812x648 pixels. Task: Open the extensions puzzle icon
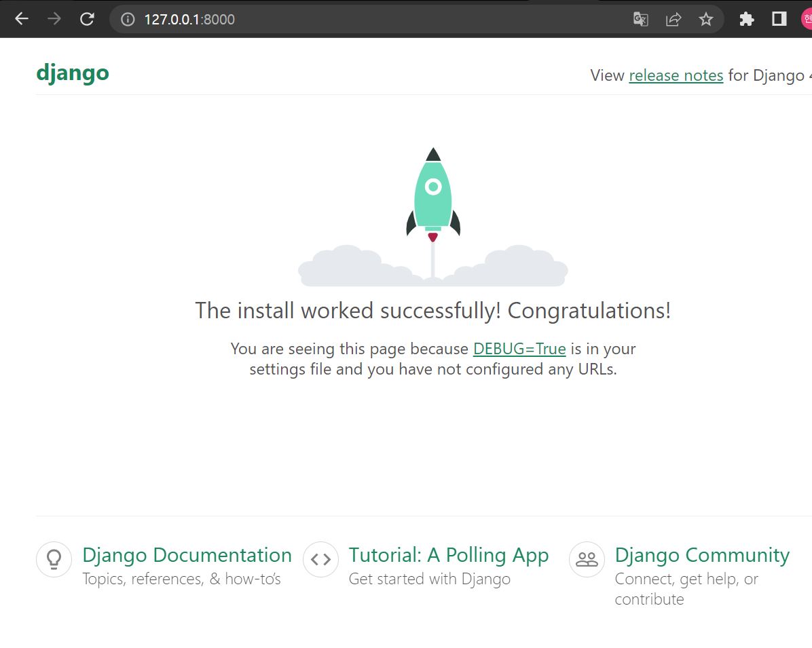pos(746,19)
